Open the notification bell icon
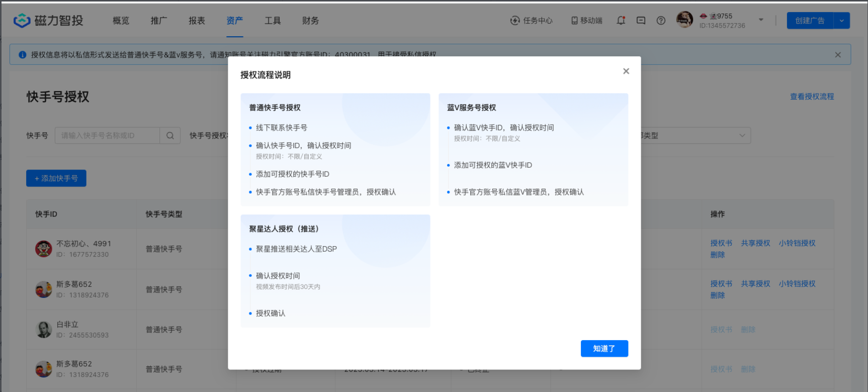Viewport: 868px width, 392px height. pyautogui.click(x=621, y=21)
